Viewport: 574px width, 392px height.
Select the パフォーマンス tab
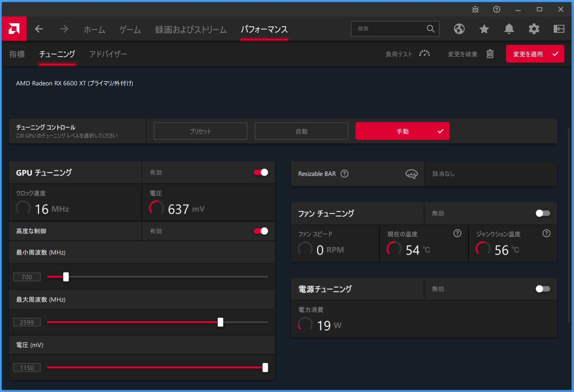click(264, 30)
